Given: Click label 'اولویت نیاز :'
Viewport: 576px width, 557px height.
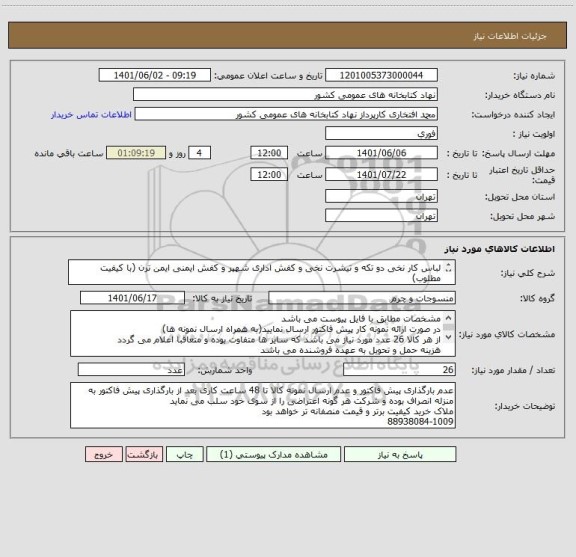Looking at the screenshot, I should click(x=533, y=134).
